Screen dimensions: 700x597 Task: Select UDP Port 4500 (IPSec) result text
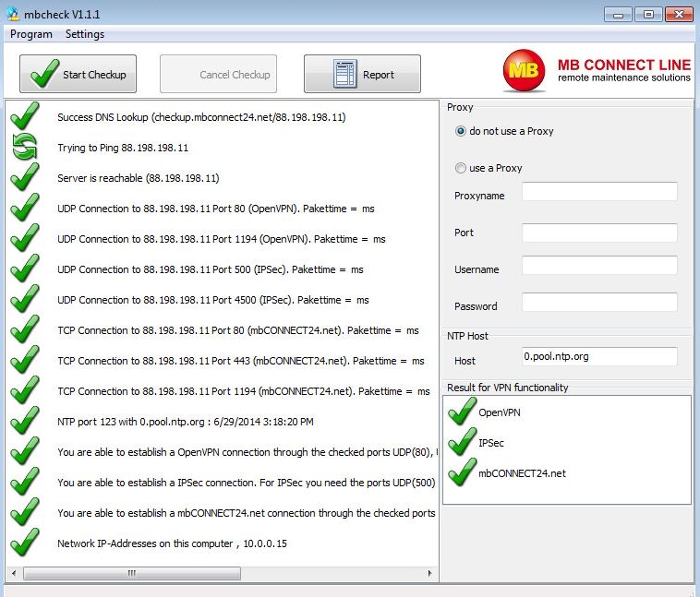tap(213, 300)
